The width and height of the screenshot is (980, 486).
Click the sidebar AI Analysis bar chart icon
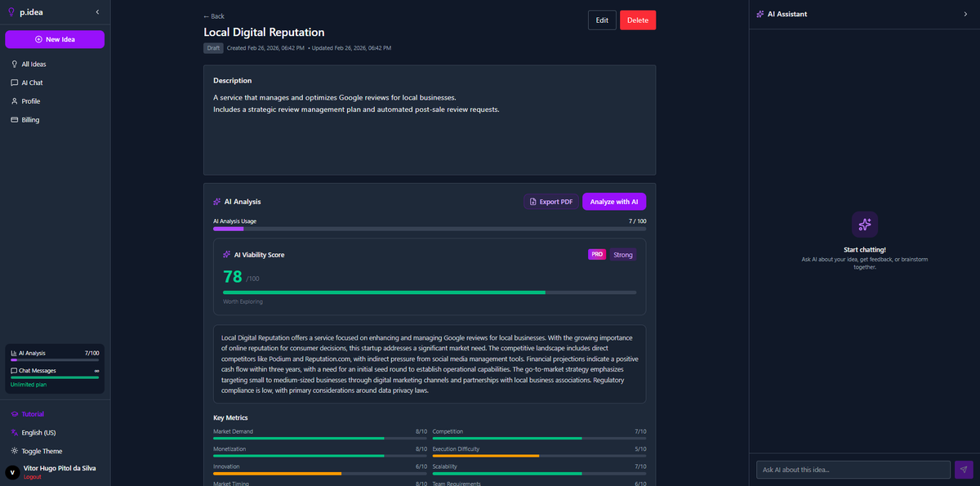(13, 353)
